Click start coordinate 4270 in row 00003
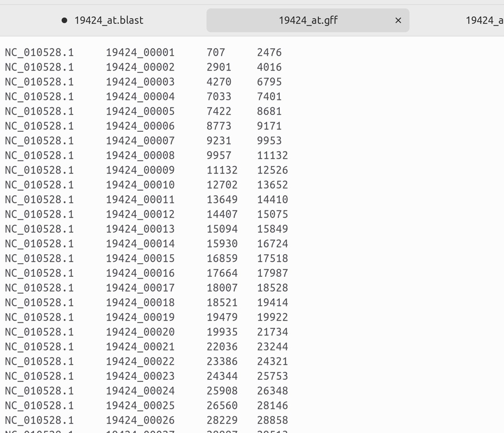 pos(219,82)
